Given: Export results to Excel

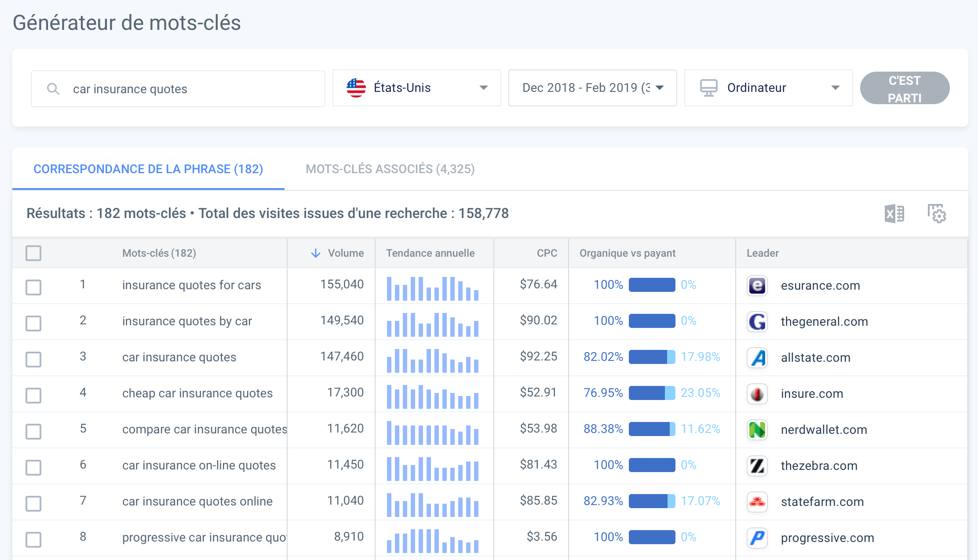Looking at the screenshot, I should coord(894,214).
